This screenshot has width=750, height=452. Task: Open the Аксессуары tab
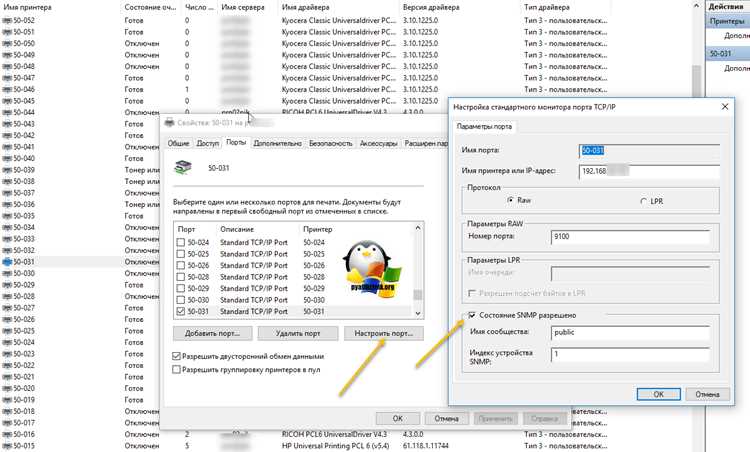click(378, 143)
